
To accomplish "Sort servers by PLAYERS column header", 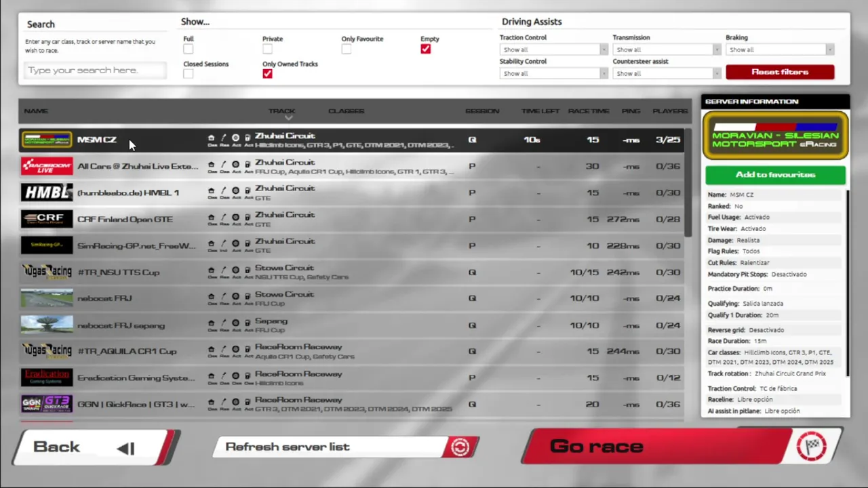I will click(670, 110).
